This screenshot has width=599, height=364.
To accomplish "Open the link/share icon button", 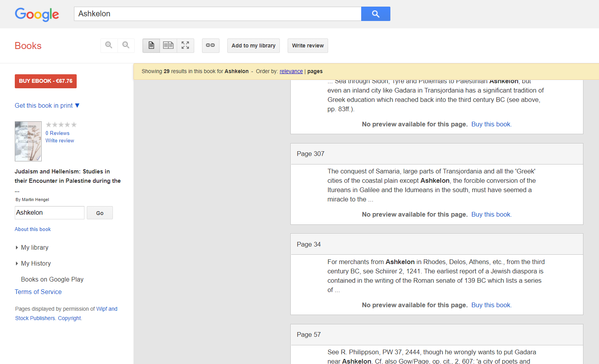I will click(x=211, y=45).
